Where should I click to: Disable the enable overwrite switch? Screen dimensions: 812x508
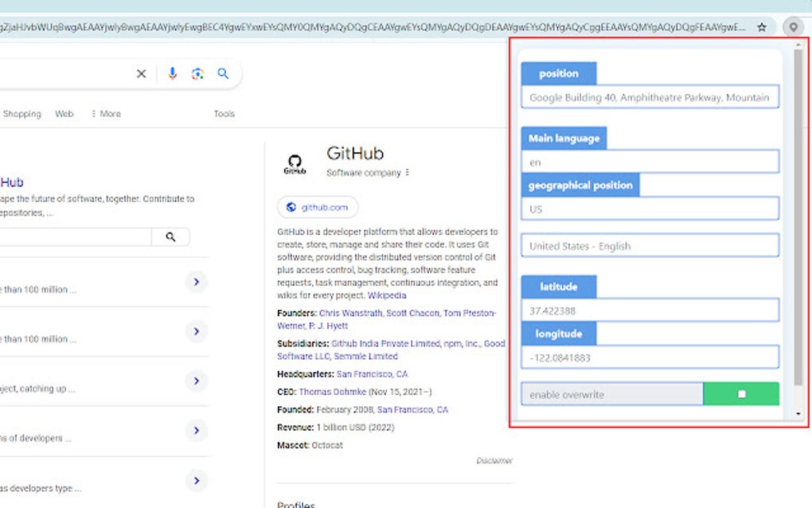(741, 393)
